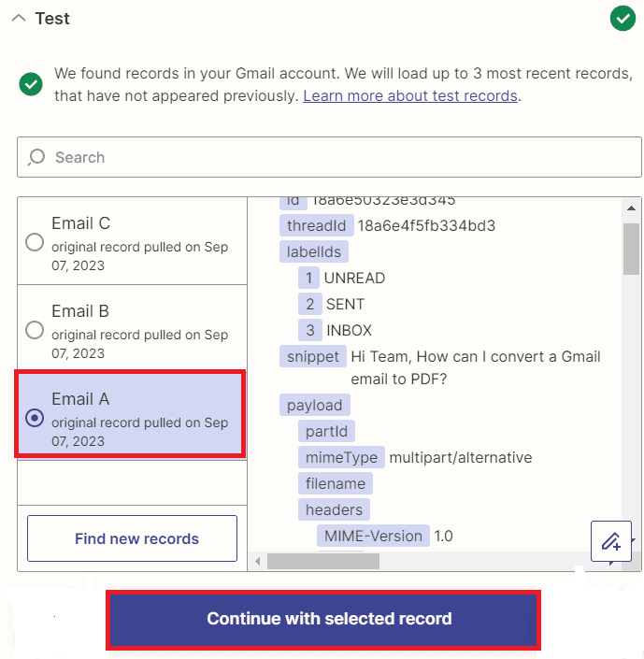Image resolution: width=644 pixels, height=659 pixels.
Task: Click the labelIds field tag
Action: [313, 251]
